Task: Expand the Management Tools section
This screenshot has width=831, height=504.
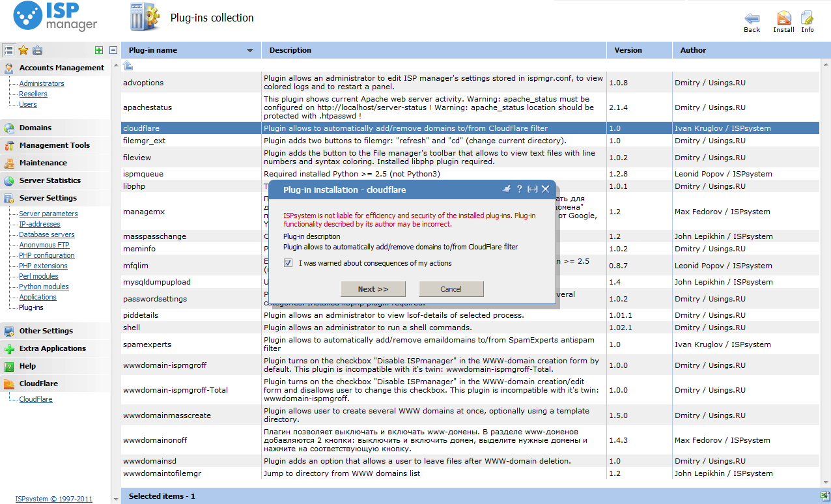Action: coord(55,145)
